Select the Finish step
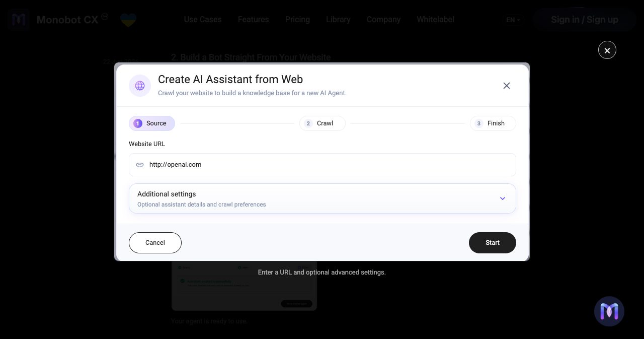Viewport: 644px width, 339px height. (493, 123)
